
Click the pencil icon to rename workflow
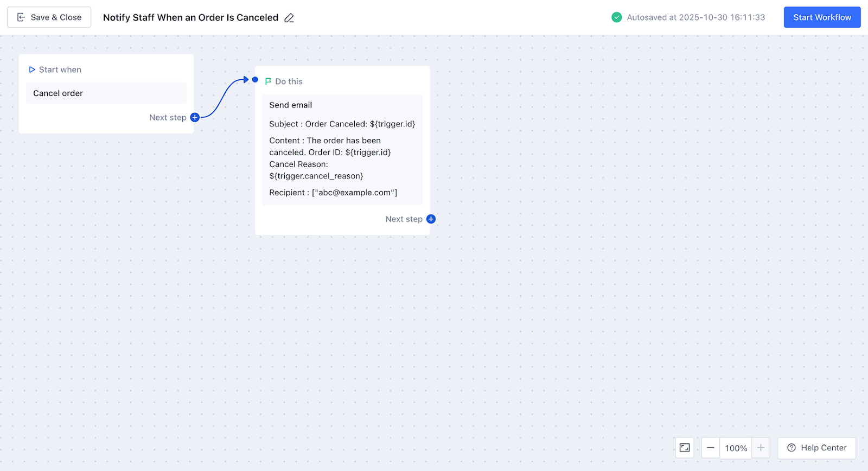point(289,18)
